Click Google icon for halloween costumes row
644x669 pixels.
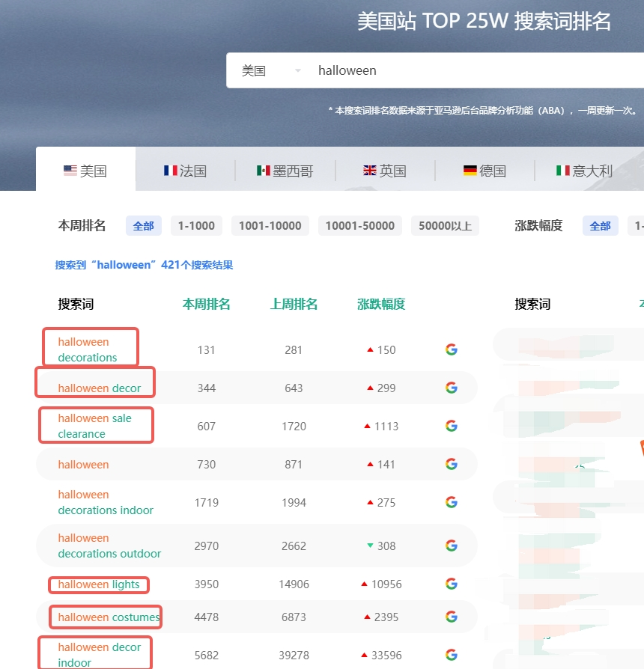point(451,617)
